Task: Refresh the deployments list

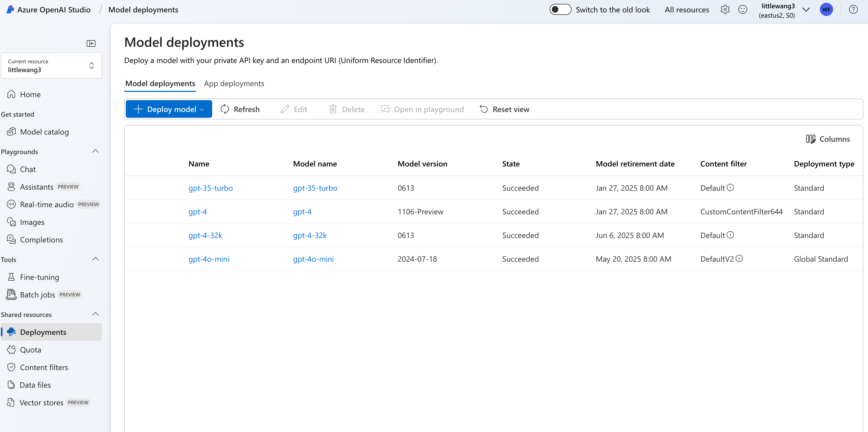Action: [x=240, y=109]
